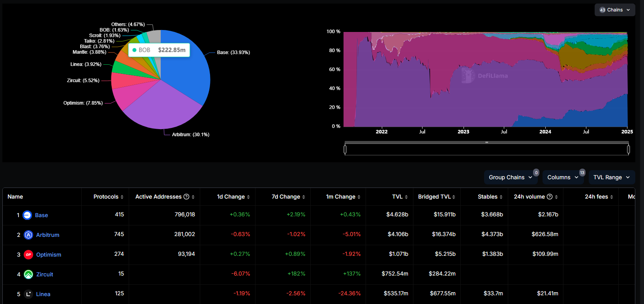
Task: Click Linea 1m change -24.36%
Action: [349, 293]
